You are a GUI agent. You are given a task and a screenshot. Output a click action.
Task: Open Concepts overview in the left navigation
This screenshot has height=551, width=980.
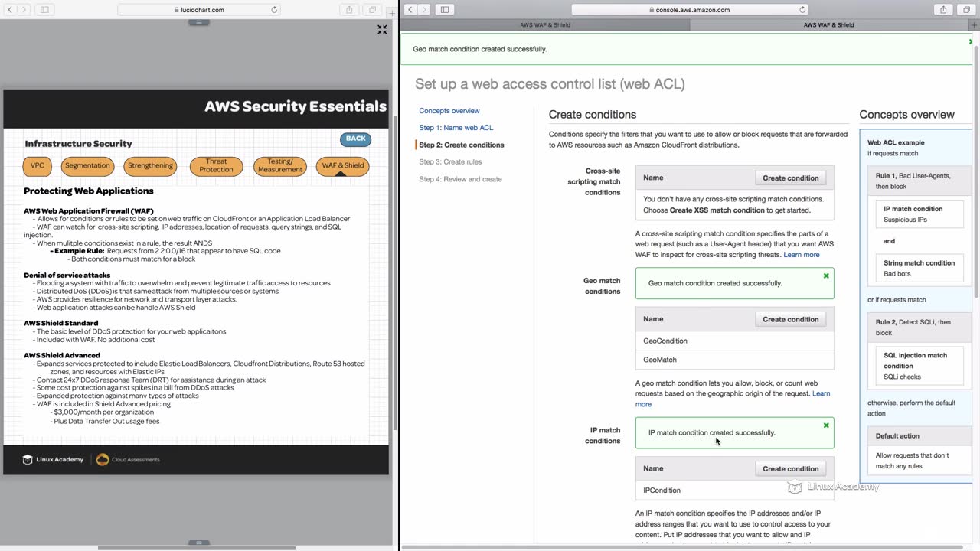click(x=449, y=111)
